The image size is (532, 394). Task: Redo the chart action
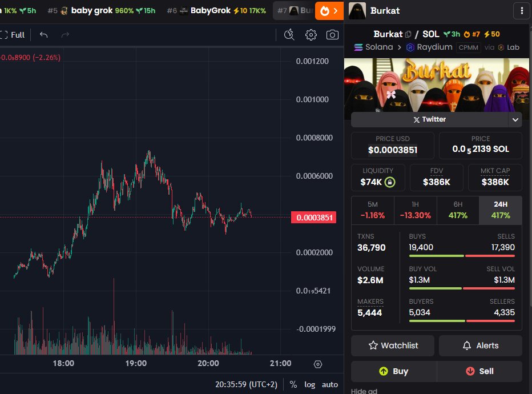(65, 35)
